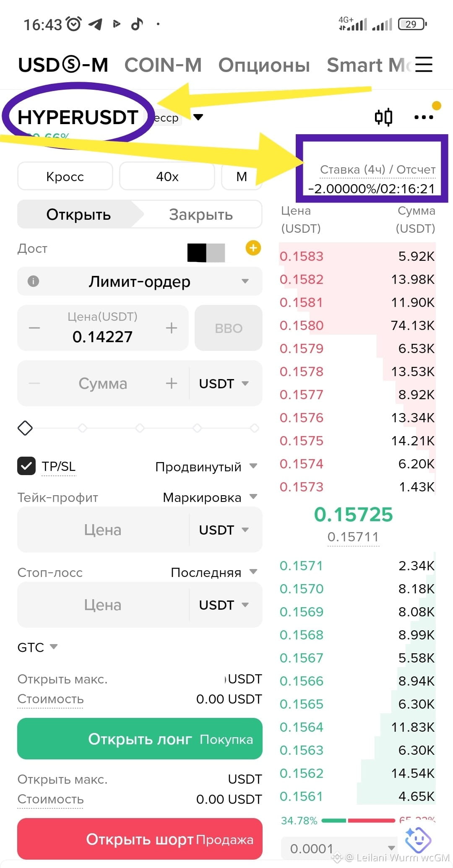Switch to the Опционы tab

(x=264, y=65)
